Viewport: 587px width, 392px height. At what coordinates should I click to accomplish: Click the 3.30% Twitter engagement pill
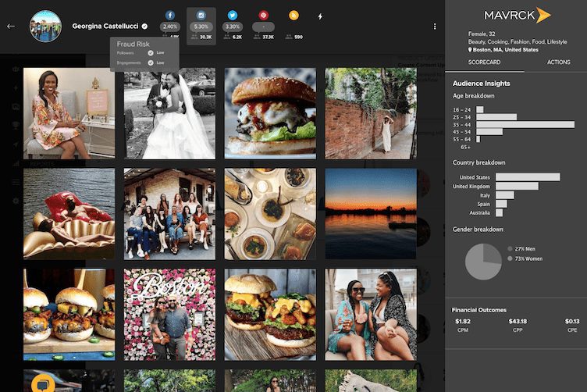pos(233,27)
